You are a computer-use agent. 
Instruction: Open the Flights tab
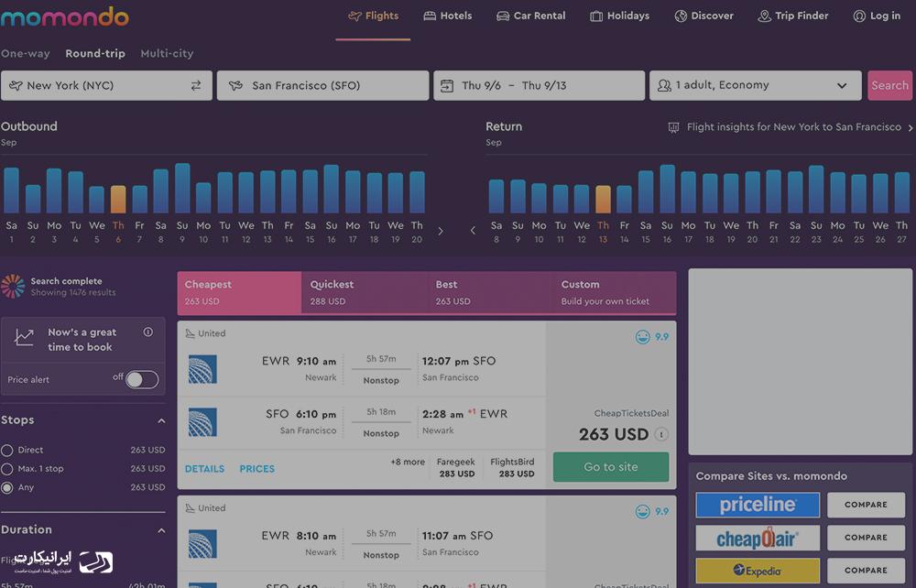click(x=374, y=16)
